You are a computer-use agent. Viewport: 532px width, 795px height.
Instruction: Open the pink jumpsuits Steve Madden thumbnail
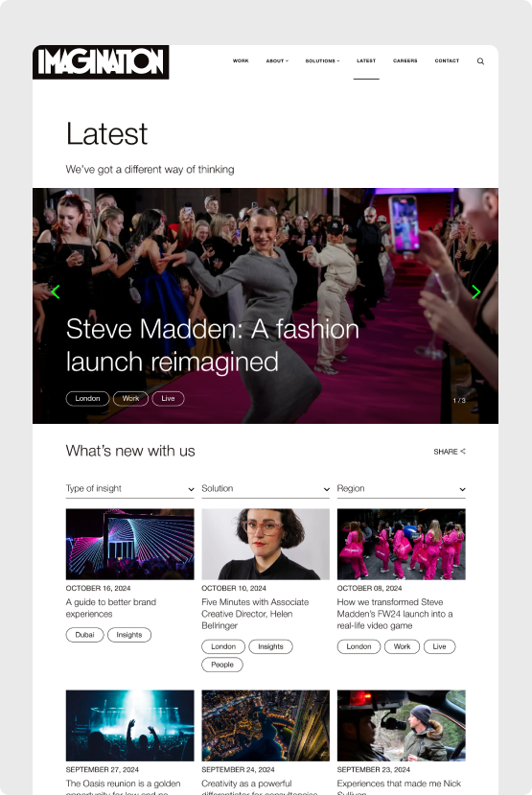click(x=402, y=544)
